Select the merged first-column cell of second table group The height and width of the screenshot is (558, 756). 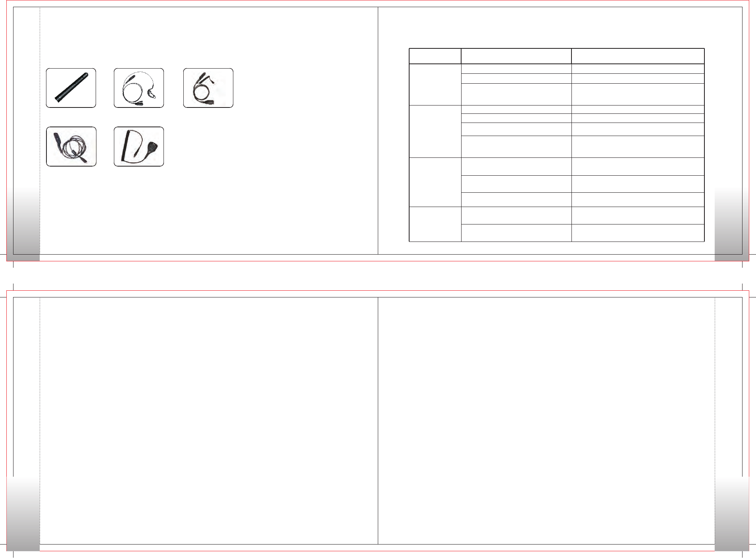pyautogui.click(x=435, y=131)
